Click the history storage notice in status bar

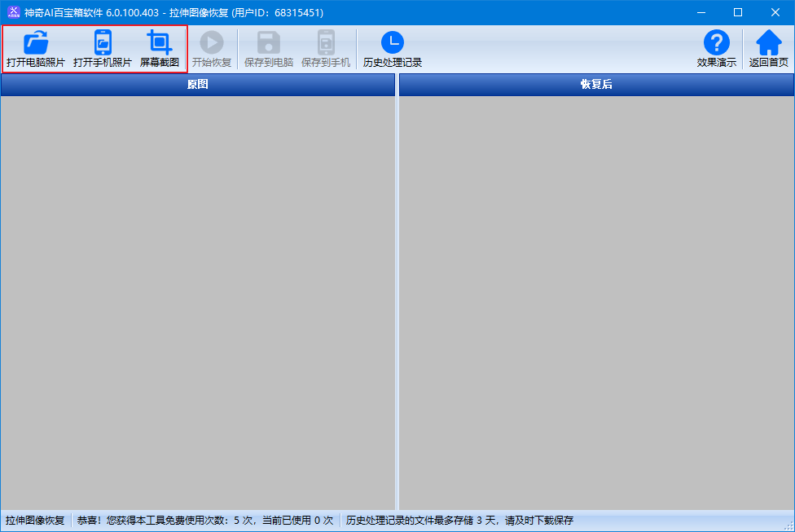point(459,521)
